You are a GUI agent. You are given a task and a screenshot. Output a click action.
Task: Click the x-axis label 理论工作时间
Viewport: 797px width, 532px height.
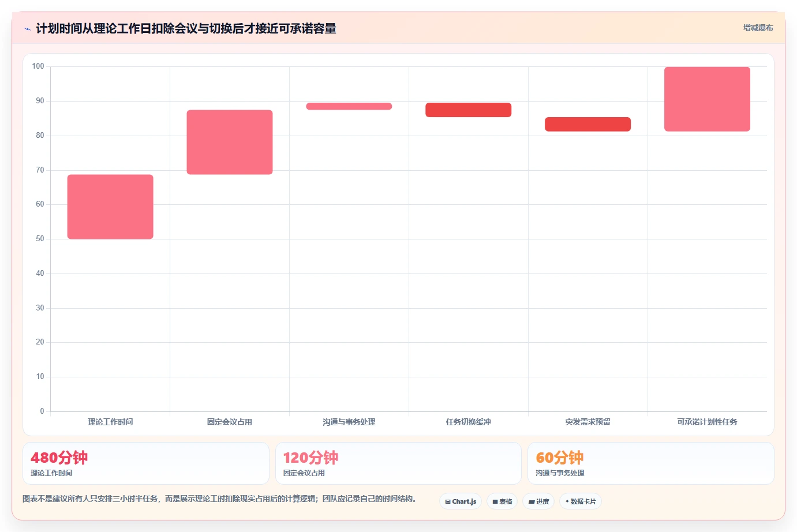point(110,422)
